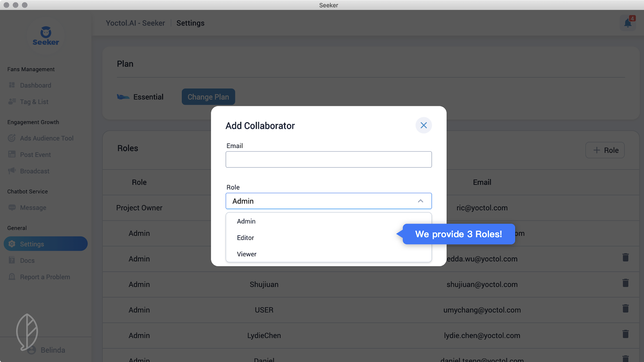The image size is (644, 362).
Task: Select the email shujiuan@yoctol.com
Action: 482,284
